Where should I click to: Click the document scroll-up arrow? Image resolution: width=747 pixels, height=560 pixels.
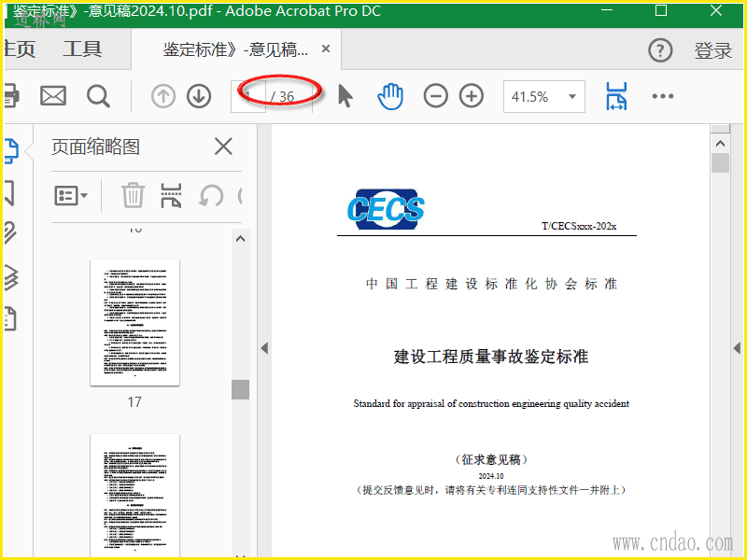pos(720,144)
